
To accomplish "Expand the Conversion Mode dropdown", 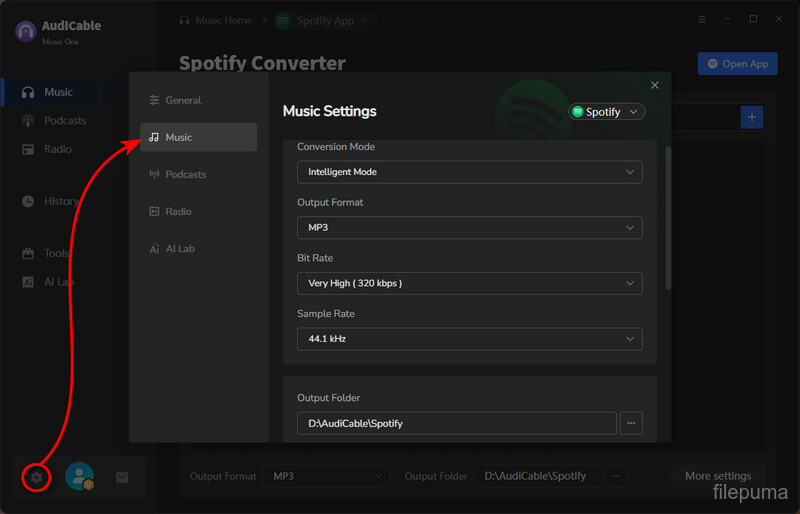I will tap(469, 172).
